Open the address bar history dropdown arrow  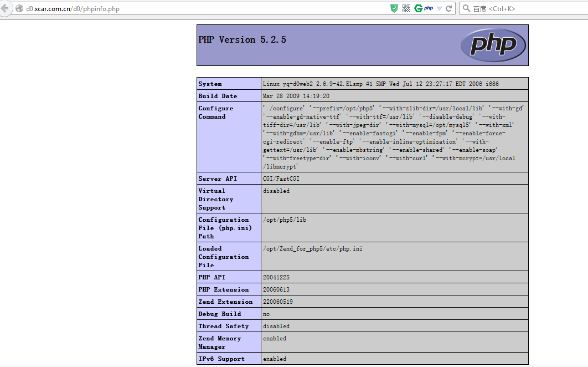(439, 9)
